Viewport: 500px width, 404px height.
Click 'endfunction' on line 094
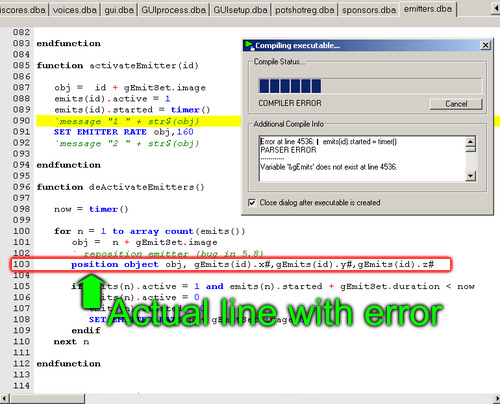point(68,165)
